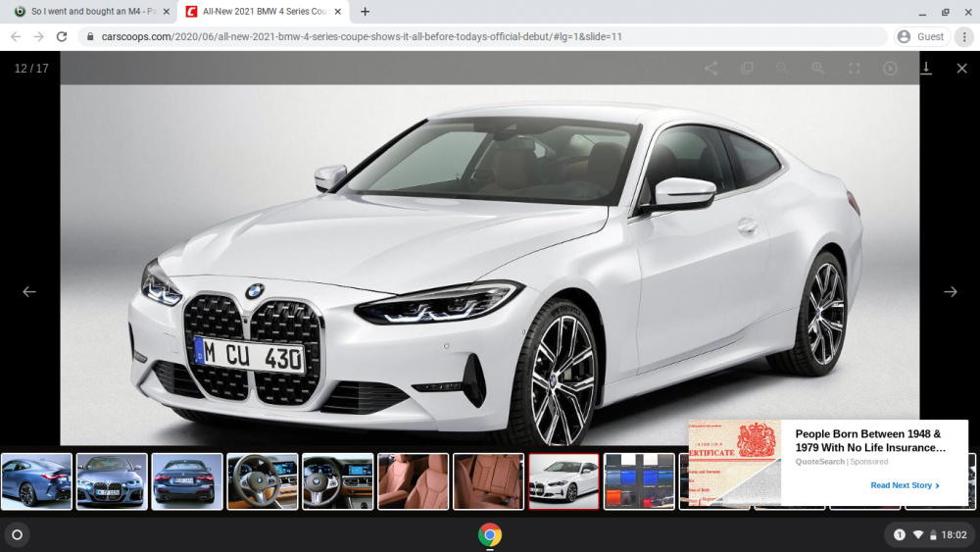This screenshot has width=980, height=552.
Task: Open the blue BMW front grille thumbnail
Action: pyautogui.click(x=112, y=481)
